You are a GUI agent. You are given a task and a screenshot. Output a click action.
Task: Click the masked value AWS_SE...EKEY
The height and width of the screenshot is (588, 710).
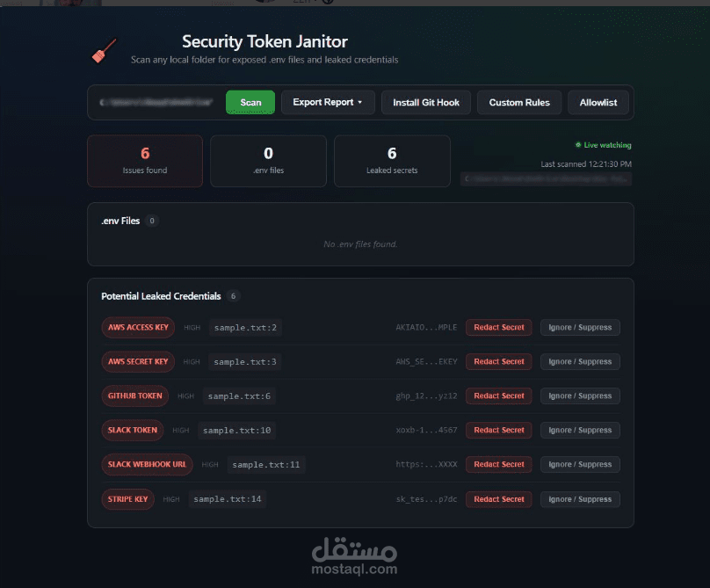click(x=426, y=361)
